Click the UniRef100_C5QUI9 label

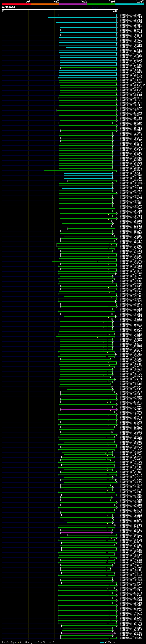[x=131, y=572]
